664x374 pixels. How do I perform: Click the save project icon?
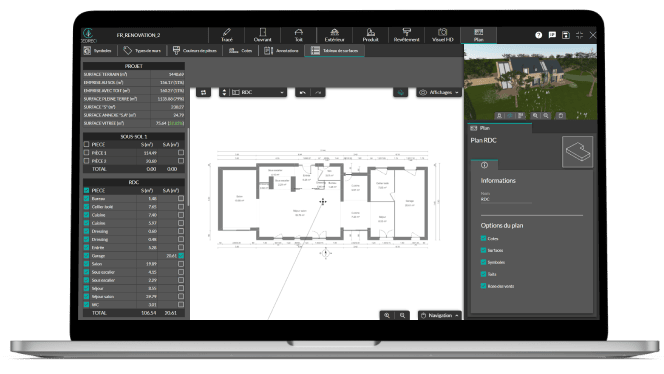pos(566,35)
